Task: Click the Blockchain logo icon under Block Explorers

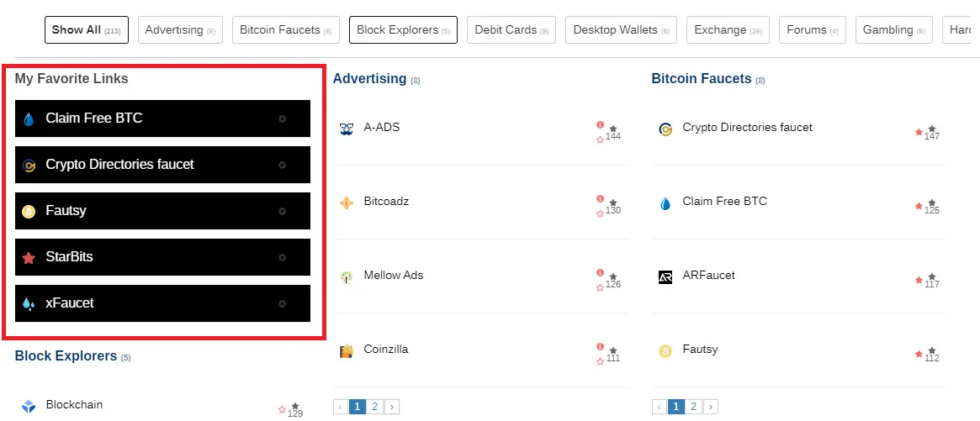Action: click(x=29, y=407)
